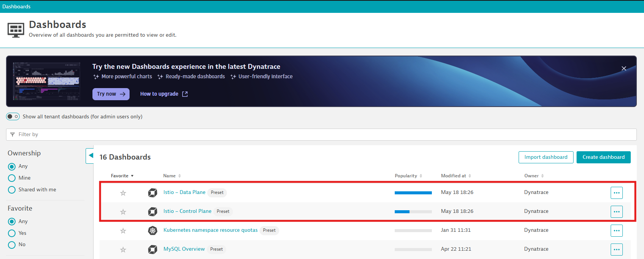This screenshot has width=644, height=259.
Task: Select Favorite No radio button
Action: point(12,245)
